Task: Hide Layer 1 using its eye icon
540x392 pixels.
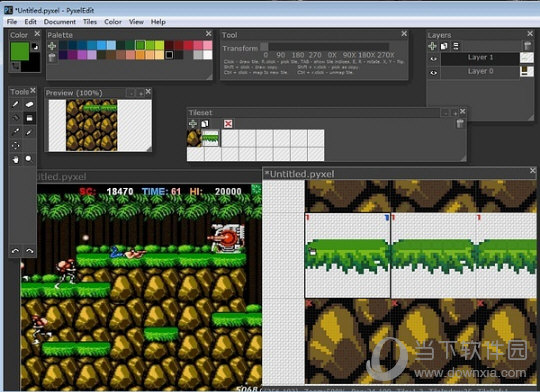Action: pyautogui.click(x=434, y=59)
